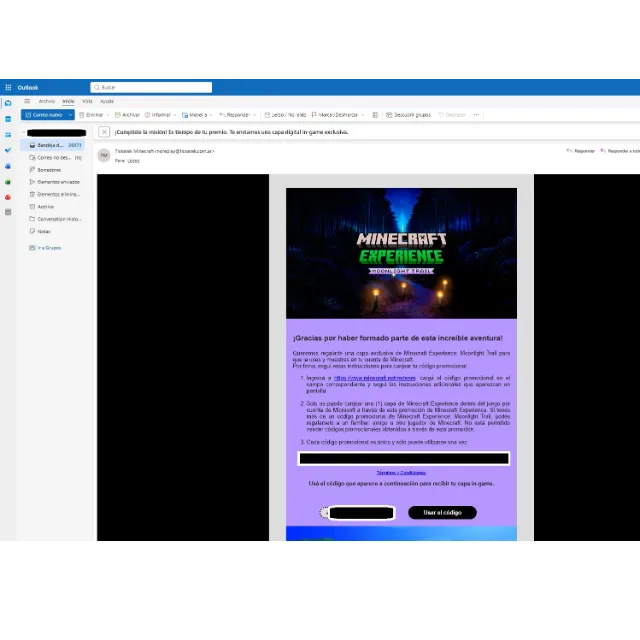The height and width of the screenshot is (640, 640).
Task: Open the To Do checkmark icon
Action: tap(8, 150)
